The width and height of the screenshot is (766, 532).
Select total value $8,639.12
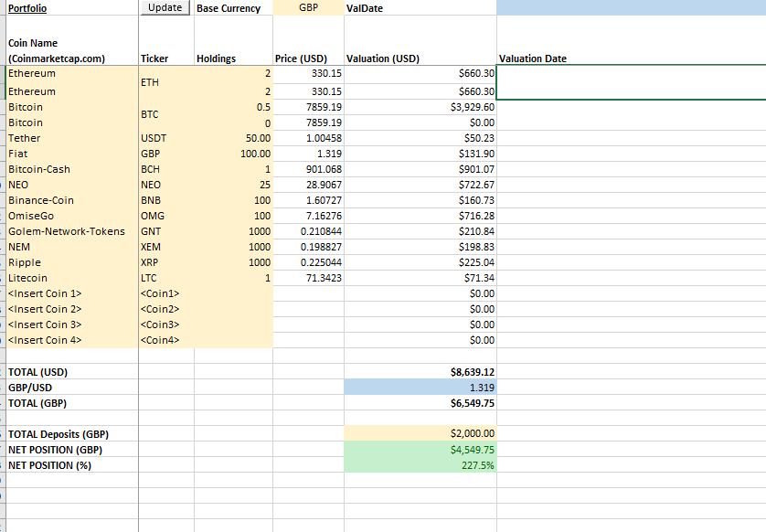click(420, 372)
